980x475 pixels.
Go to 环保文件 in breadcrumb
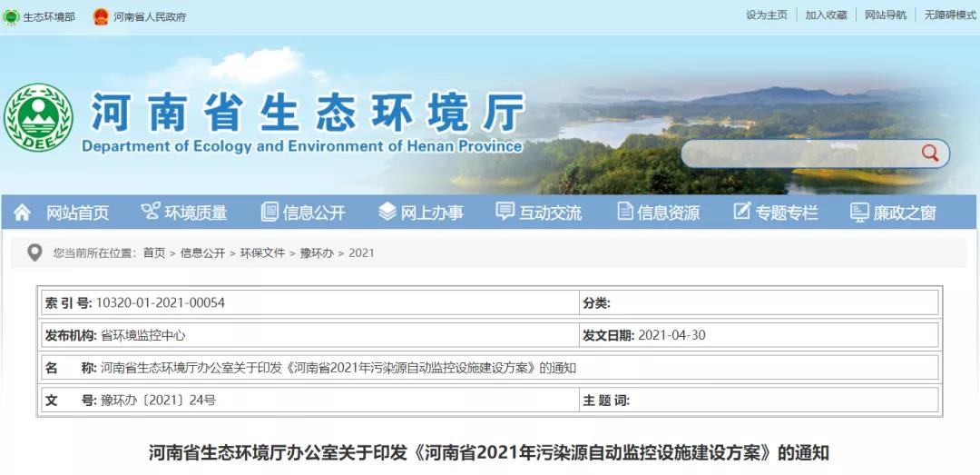[x=262, y=253]
